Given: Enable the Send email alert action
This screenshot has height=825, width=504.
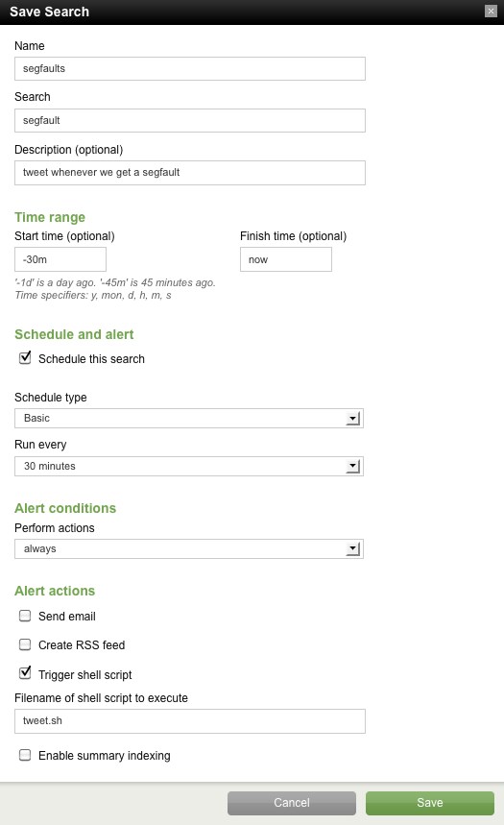Looking at the screenshot, I should 25,616.
